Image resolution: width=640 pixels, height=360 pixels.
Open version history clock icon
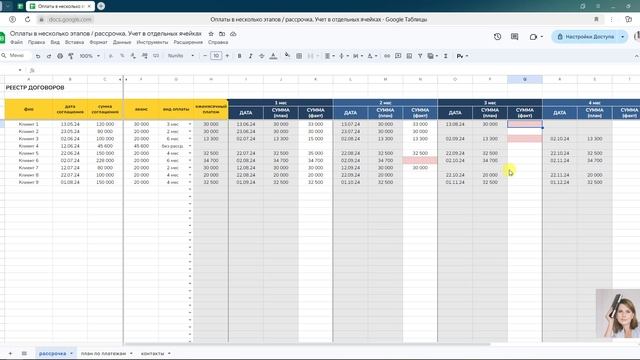(497, 37)
